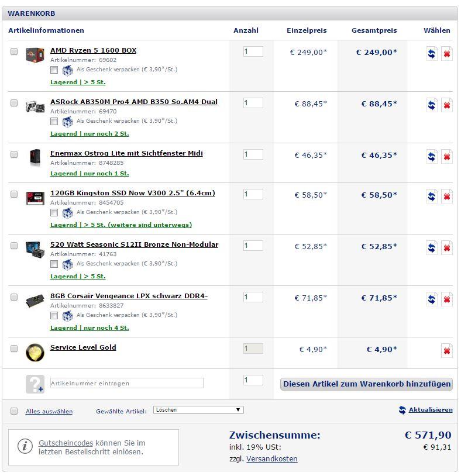Delete the Kingston SSD Now V300 item
The height and width of the screenshot is (476, 461).
point(447,196)
